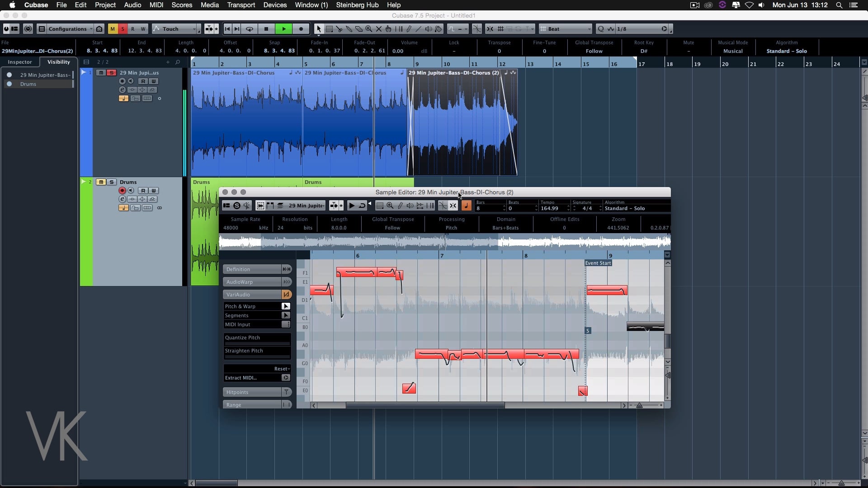Viewport: 868px width, 488px height.
Task: Click the Stop transport button
Action: tap(266, 29)
